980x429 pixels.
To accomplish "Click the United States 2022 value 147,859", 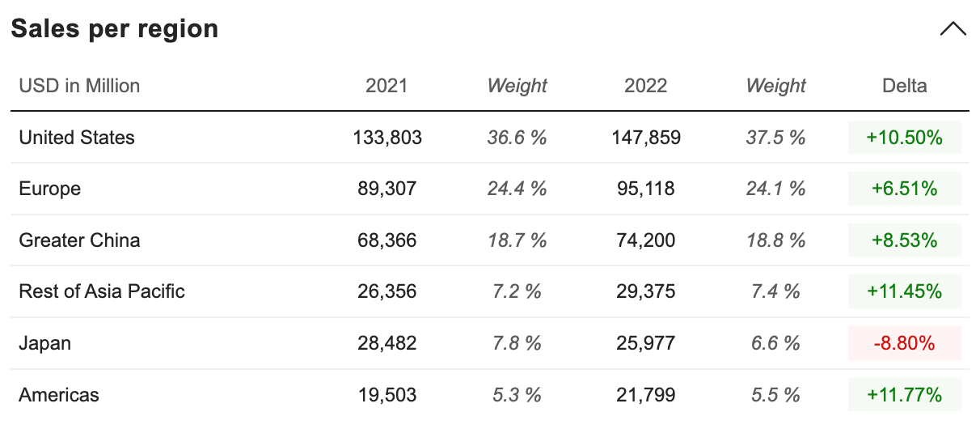I will point(646,138).
